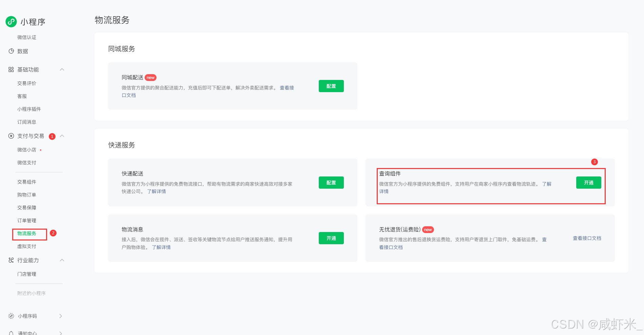
Task: Click the 支付与交易 yen icon
Action: [11, 136]
